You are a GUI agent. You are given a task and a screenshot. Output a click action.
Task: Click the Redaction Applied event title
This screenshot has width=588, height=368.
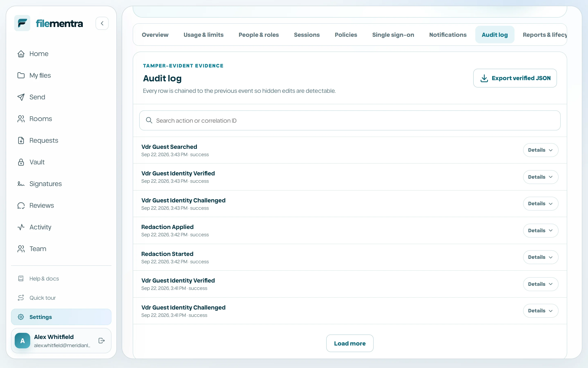(167, 227)
